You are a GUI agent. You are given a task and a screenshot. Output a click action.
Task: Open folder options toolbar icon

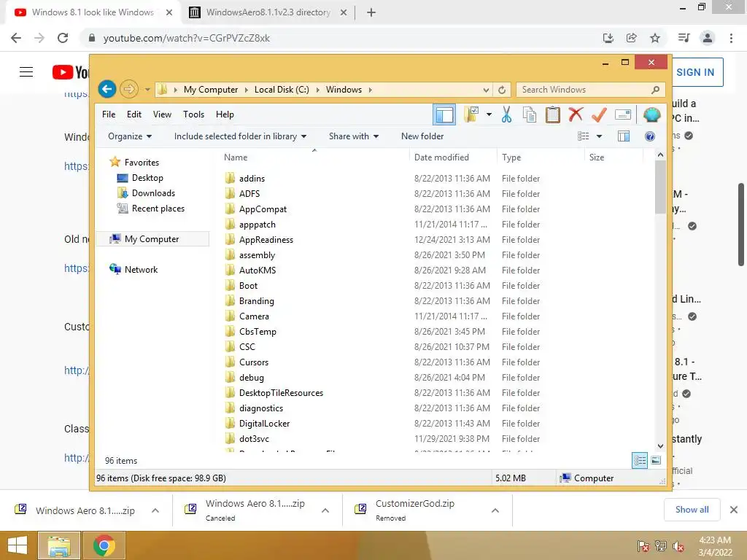pyautogui.click(x=471, y=114)
